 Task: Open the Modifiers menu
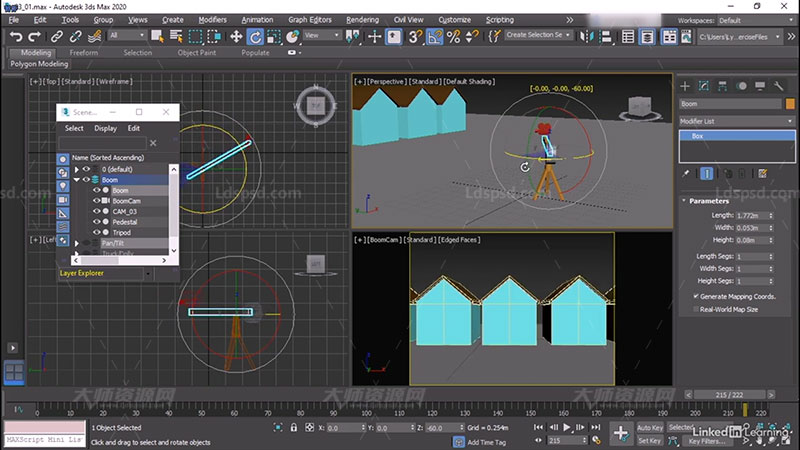(x=212, y=20)
